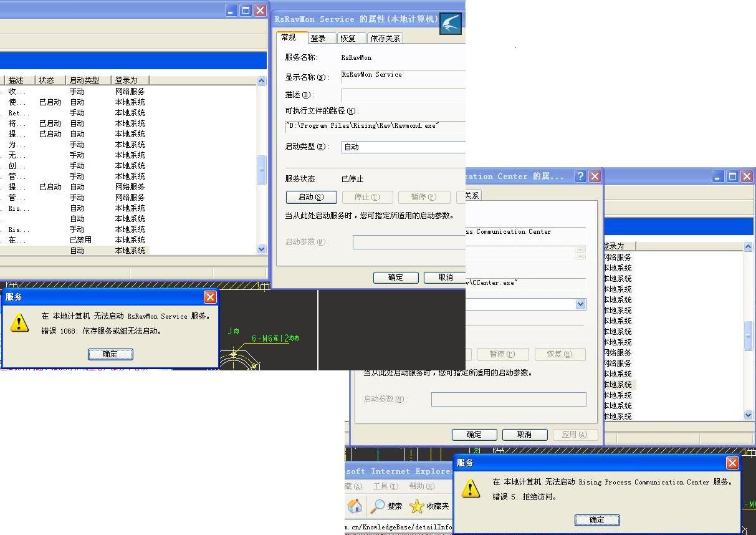Click 恢复(R) in Communication Center properties
The height and width of the screenshot is (535, 756).
pos(560,354)
